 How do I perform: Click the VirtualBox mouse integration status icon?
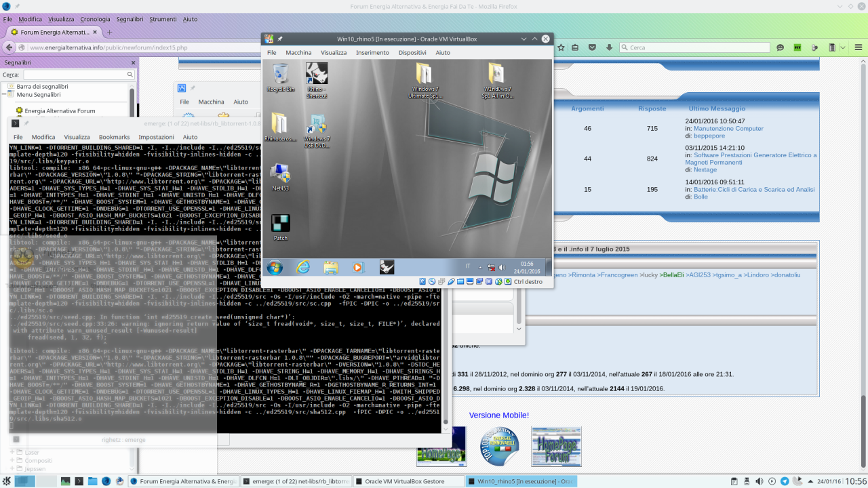pyautogui.click(x=498, y=281)
